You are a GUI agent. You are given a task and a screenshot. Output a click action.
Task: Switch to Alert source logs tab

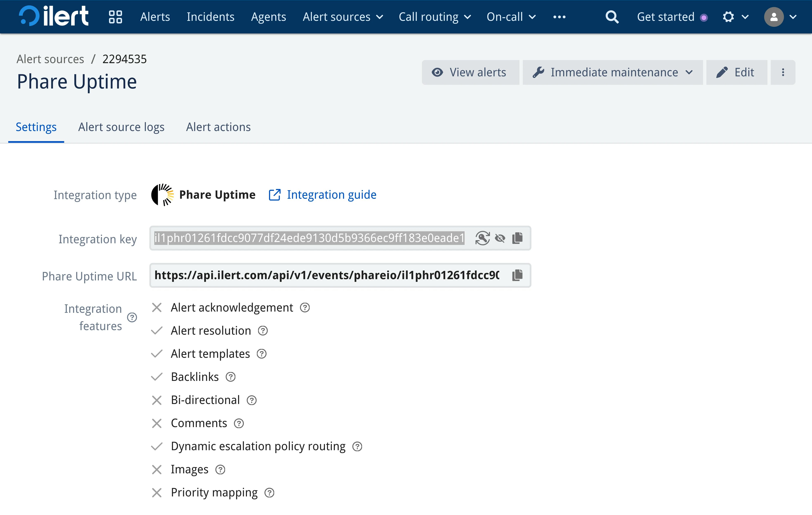(x=121, y=127)
